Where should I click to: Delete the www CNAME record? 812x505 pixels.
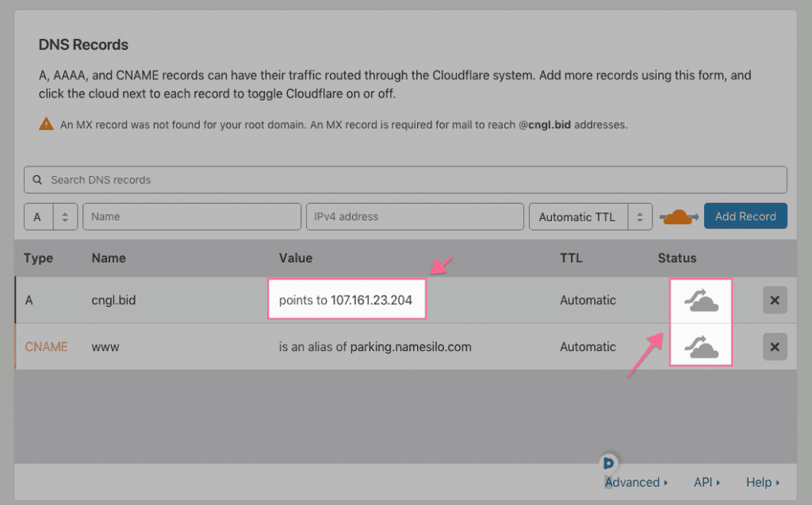click(x=775, y=346)
